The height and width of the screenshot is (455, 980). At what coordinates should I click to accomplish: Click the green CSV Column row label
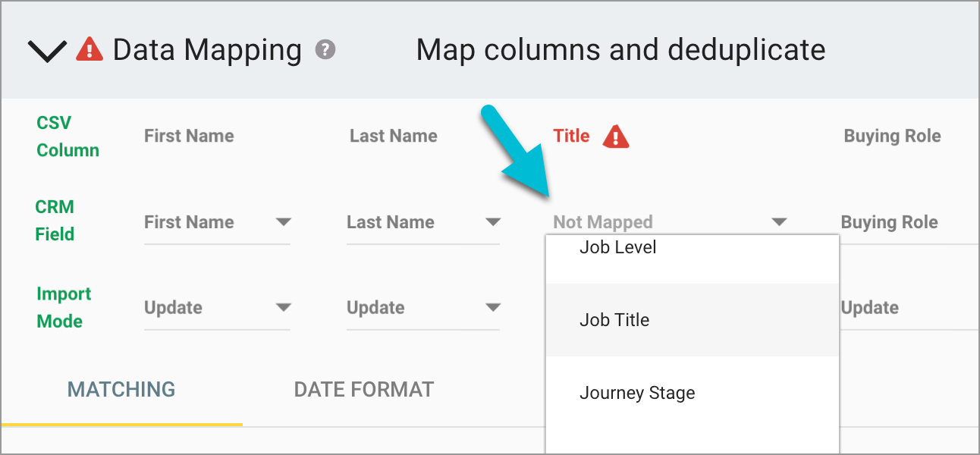tap(67, 136)
